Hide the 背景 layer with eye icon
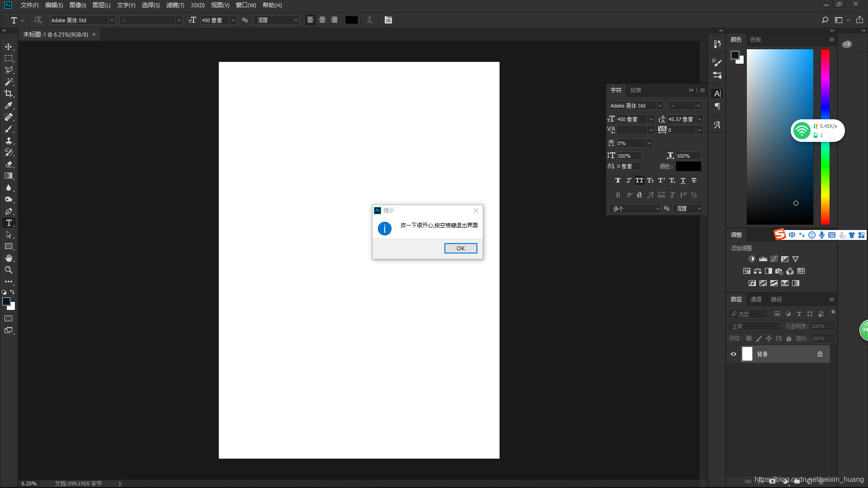 click(x=733, y=354)
